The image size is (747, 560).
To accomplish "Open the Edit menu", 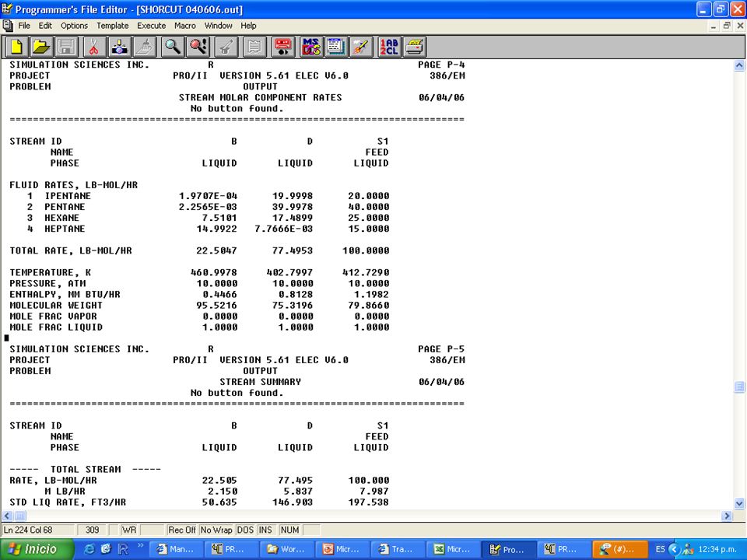I will point(45,26).
